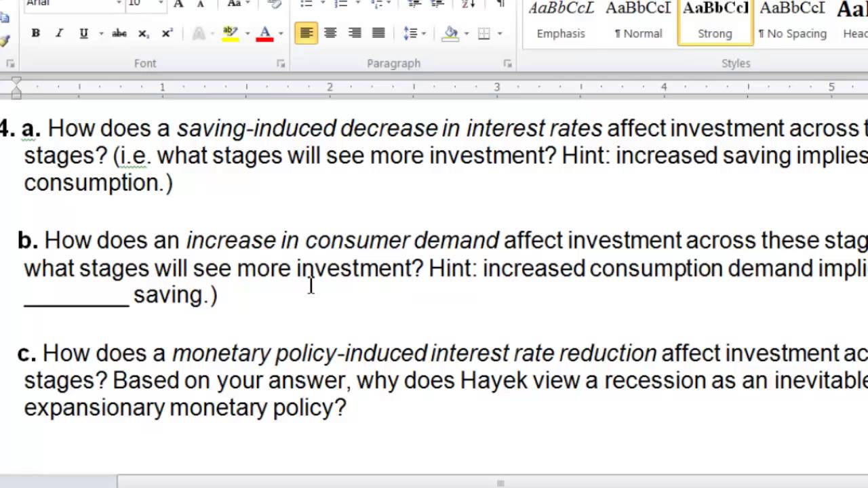Image resolution: width=868 pixels, height=488 pixels.
Task: Apply yellow text highlight color
Action: 230,33
